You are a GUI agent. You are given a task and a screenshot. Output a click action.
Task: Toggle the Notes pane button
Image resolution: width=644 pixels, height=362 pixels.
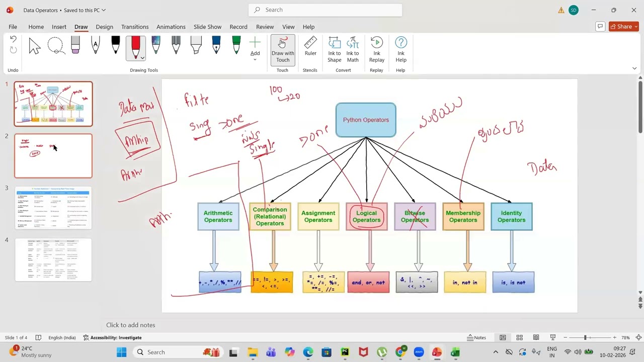[476, 337]
